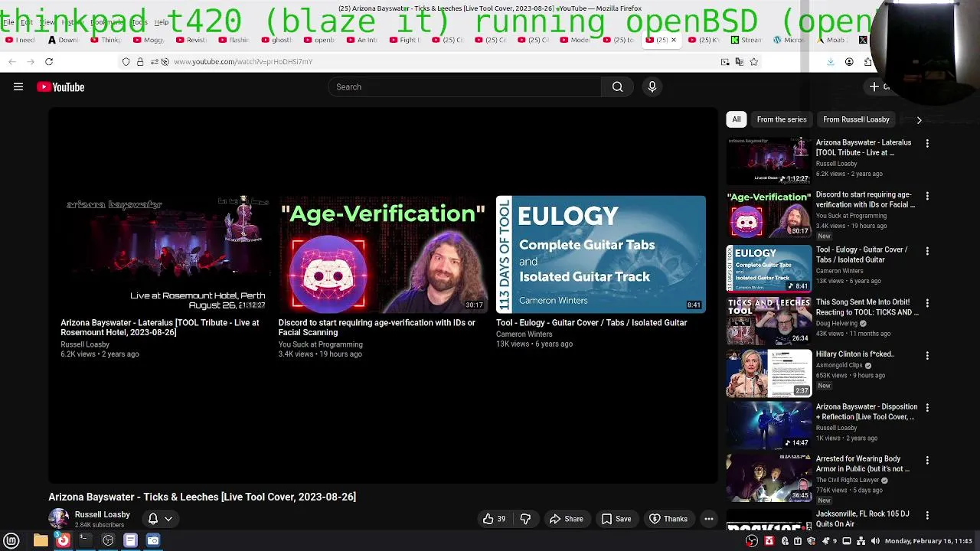The image size is (980, 551).
Task: Open more actions ellipsis under video
Action: 709,519
